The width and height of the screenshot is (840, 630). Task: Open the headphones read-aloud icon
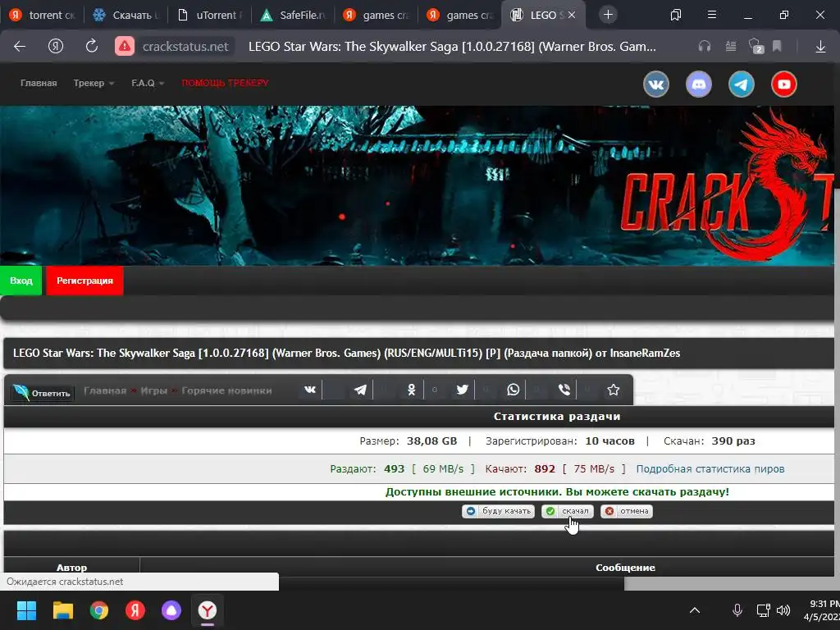705,47
